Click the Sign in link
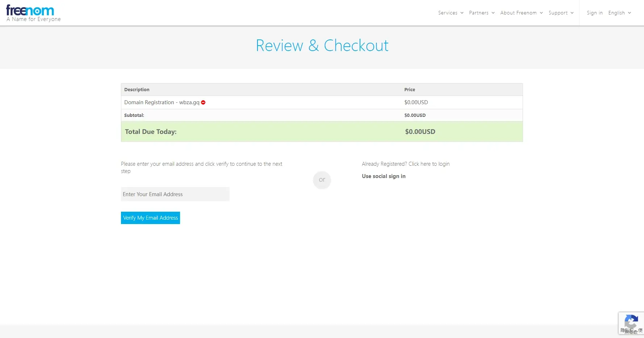This screenshot has height=338, width=644. (x=594, y=13)
